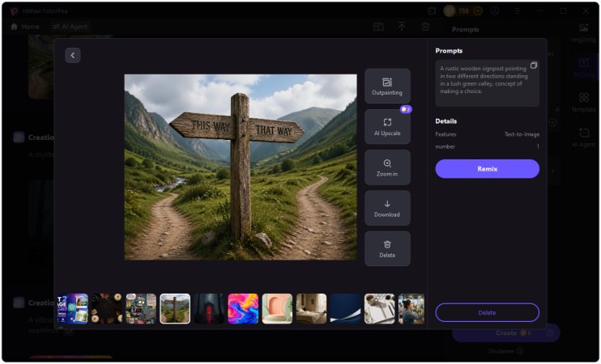Click the back arrow button
Image resolution: width=601 pixels, height=364 pixels.
click(x=72, y=56)
